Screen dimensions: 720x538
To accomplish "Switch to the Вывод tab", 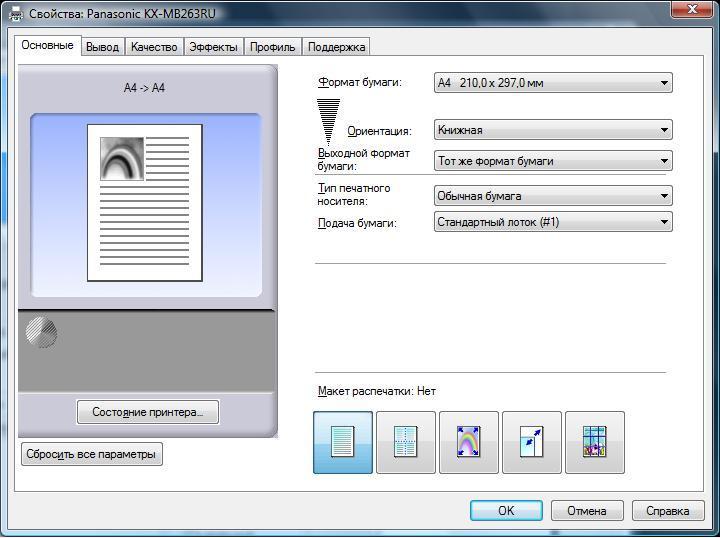I will pos(102,47).
